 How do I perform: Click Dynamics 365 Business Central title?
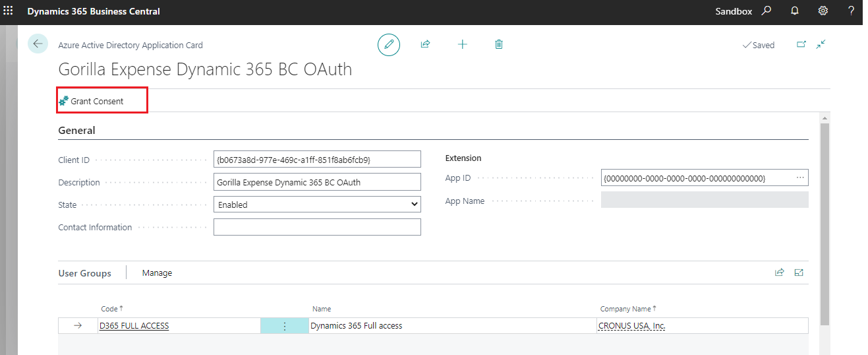(94, 11)
